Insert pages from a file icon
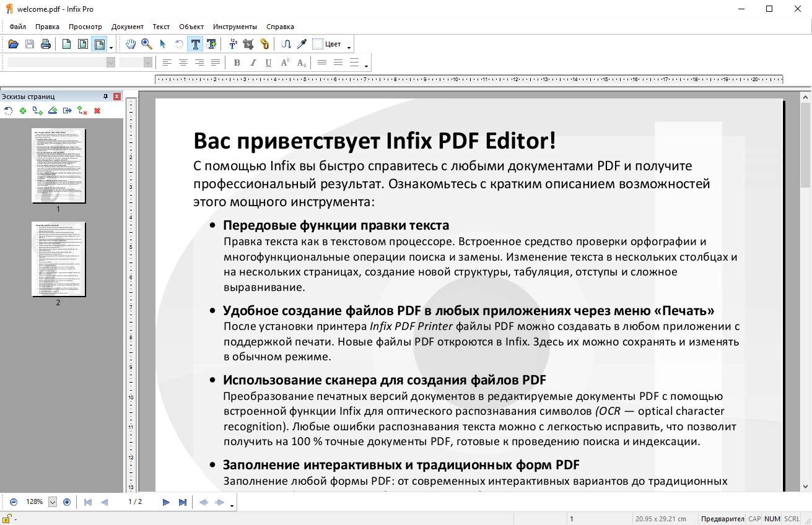 (x=38, y=111)
